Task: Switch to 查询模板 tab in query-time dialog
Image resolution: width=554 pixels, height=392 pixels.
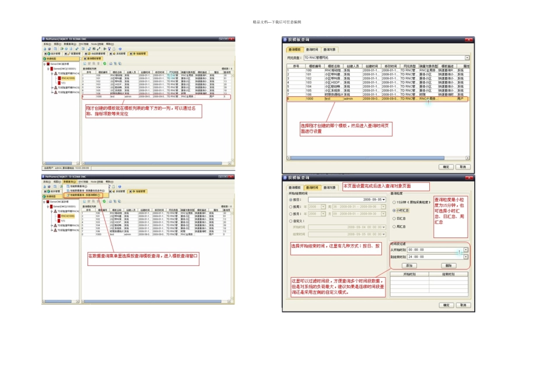Action: coord(294,187)
